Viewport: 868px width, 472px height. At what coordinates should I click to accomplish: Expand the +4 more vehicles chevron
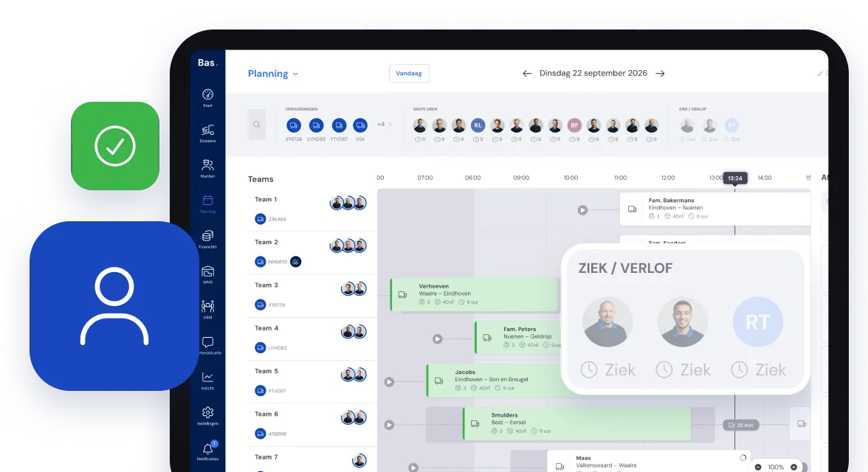tap(390, 125)
